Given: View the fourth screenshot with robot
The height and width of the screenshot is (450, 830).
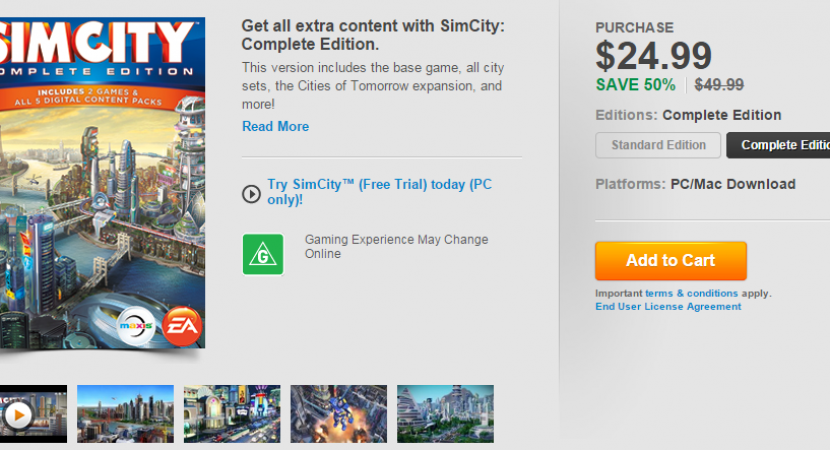Looking at the screenshot, I should (x=338, y=413).
